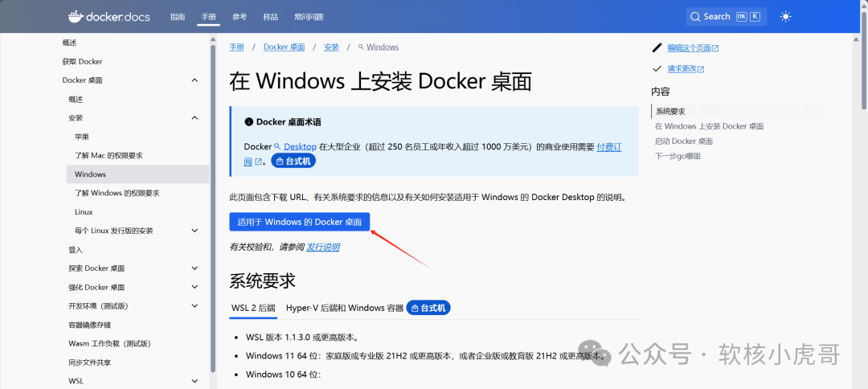Collapse the 安装 sidebar section

pos(194,118)
